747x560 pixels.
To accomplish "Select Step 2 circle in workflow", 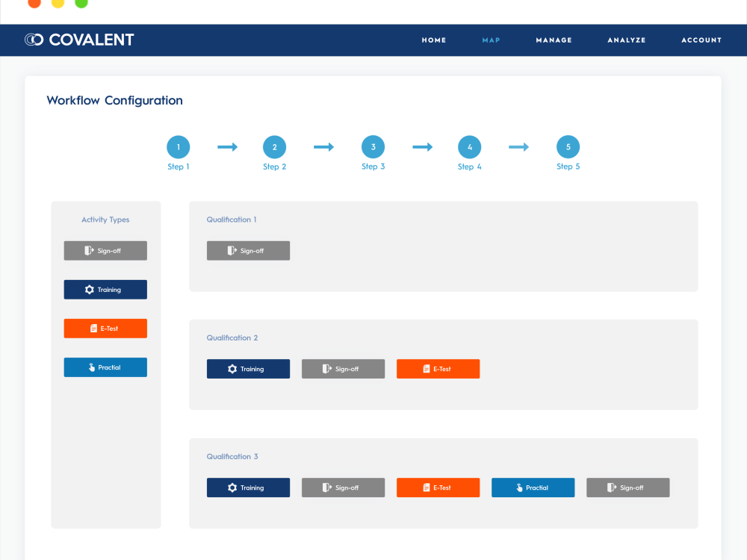I will [x=274, y=147].
